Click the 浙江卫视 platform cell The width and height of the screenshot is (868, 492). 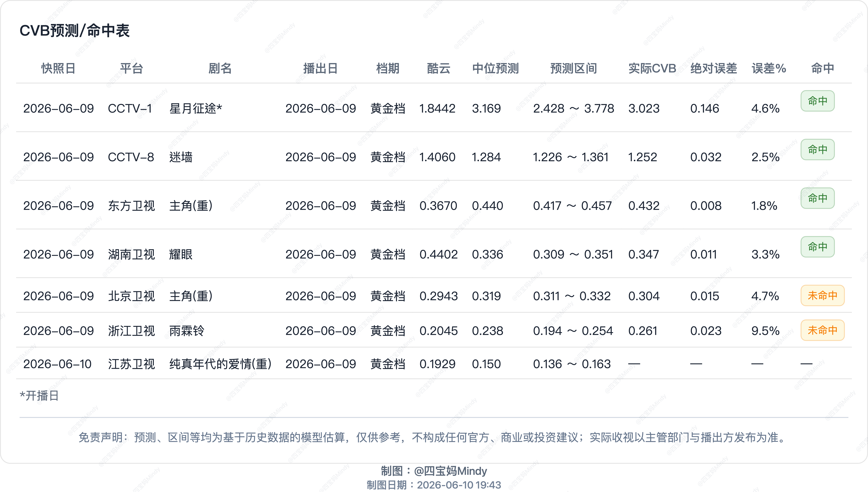(x=131, y=331)
